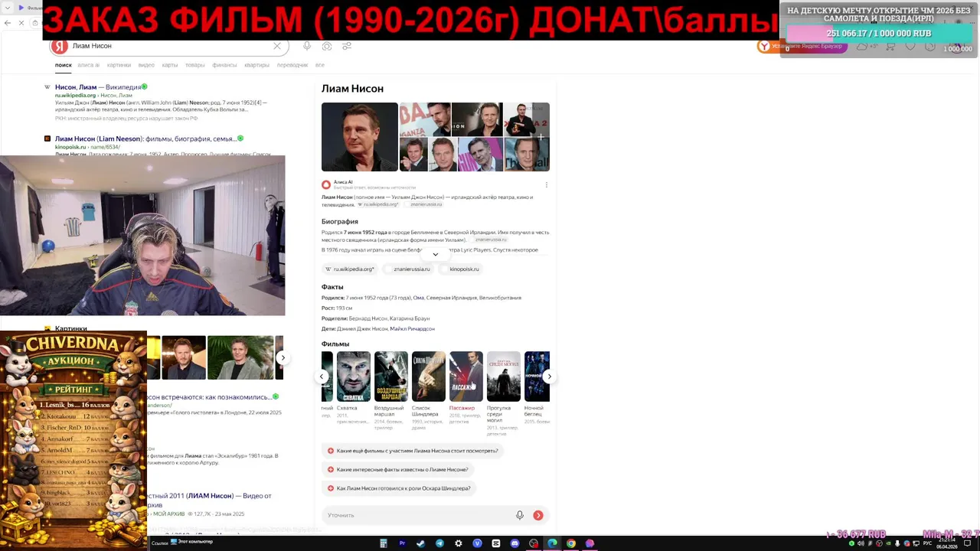
Task: Open the Воздушный маршал movie poster
Action: tap(391, 377)
